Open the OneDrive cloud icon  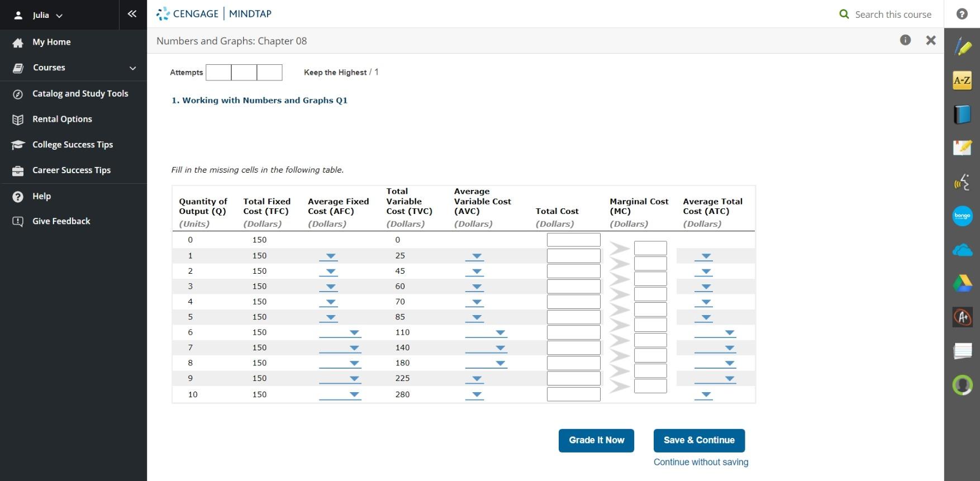click(962, 250)
